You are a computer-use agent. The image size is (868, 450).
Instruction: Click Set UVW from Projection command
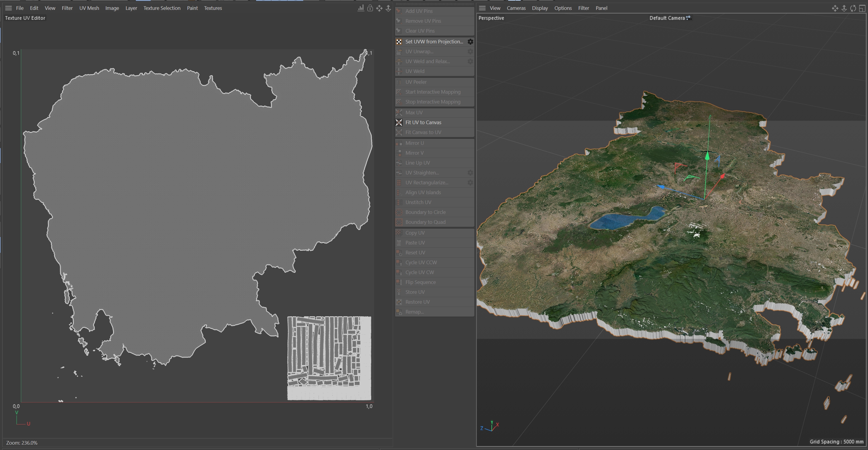point(434,42)
